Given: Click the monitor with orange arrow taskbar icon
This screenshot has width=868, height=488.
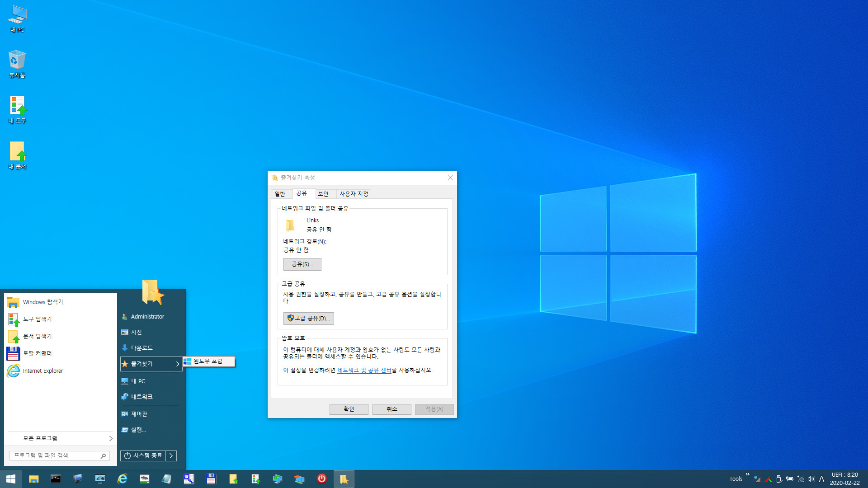Looking at the screenshot, I should point(299,479).
